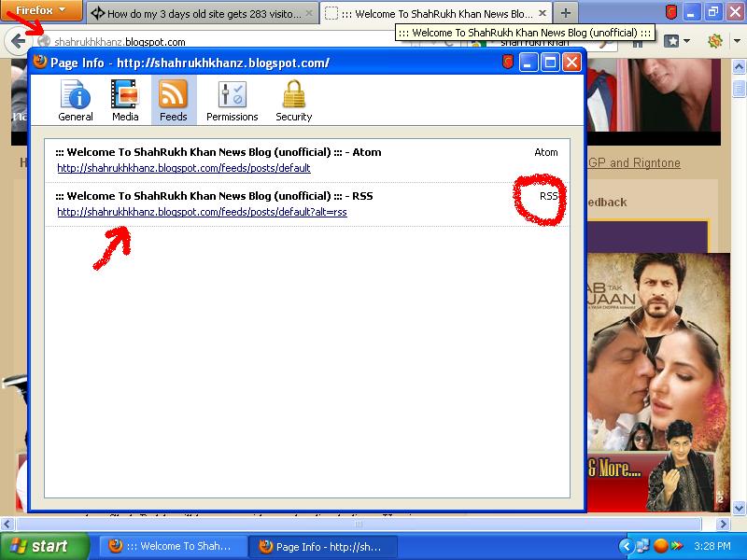Select the ShahRukh Khan News Blog tab
Image resolution: width=747 pixels, height=560 pixels.
pyautogui.click(x=434, y=14)
